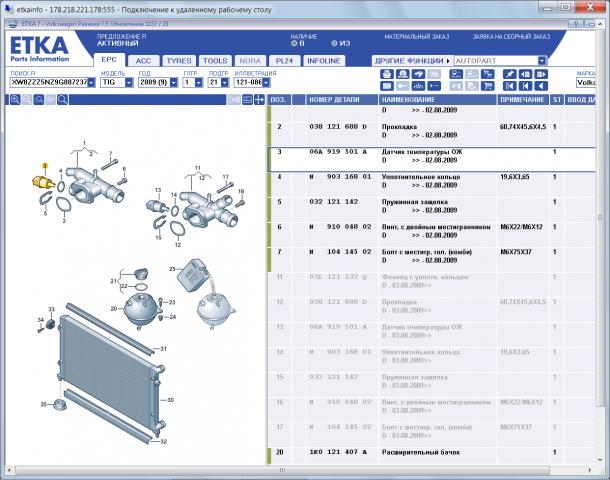Click the radiator labeled 30 in illustration

111,373
